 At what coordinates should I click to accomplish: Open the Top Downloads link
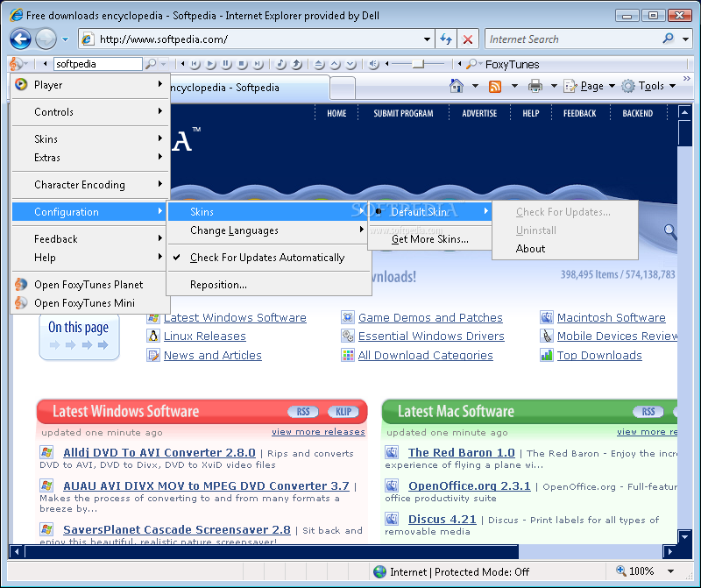click(x=599, y=356)
